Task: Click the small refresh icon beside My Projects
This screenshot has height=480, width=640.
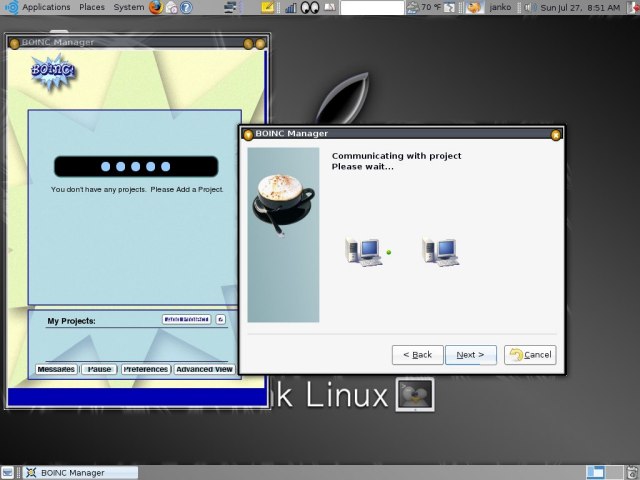Action: tap(220, 320)
